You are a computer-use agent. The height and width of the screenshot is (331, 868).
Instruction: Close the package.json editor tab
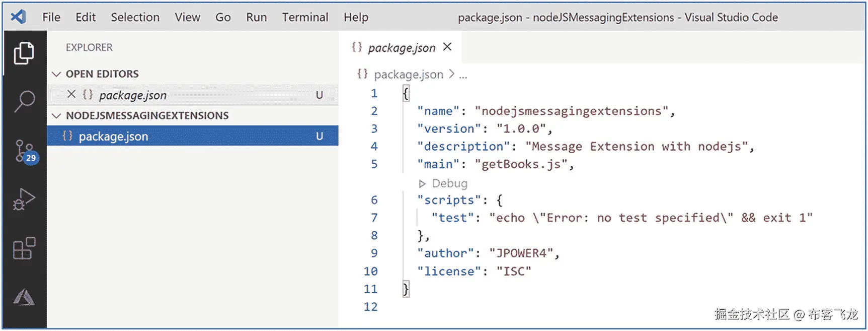pos(447,47)
